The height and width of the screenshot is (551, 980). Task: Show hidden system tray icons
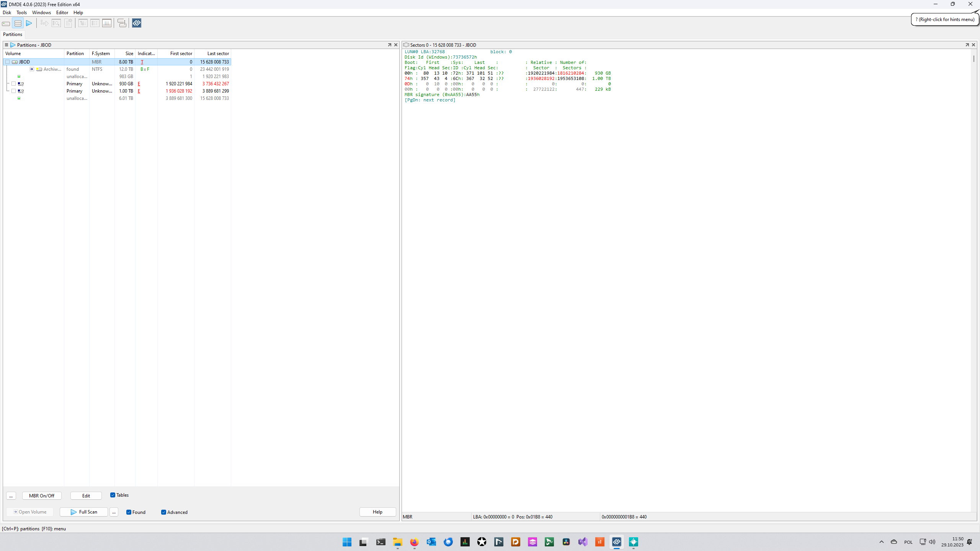point(882,542)
